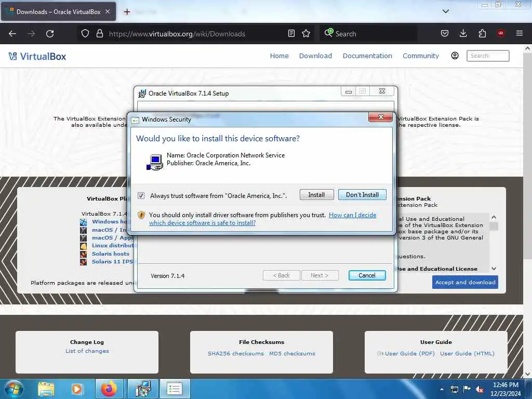Open the User Guide (PDF) link

[x=409, y=353]
